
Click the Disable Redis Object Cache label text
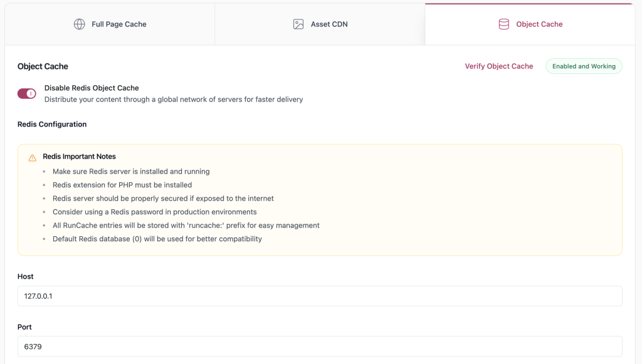tap(92, 88)
